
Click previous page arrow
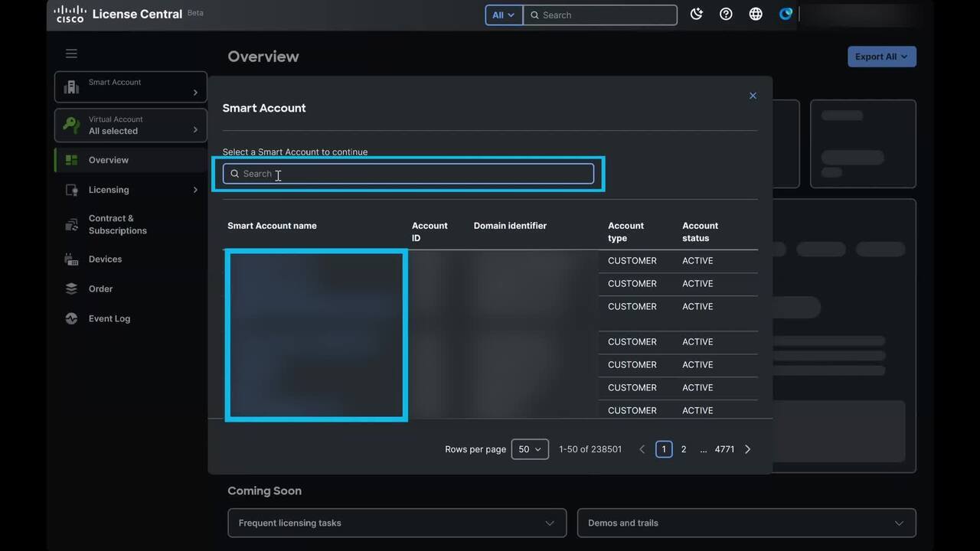click(642, 449)
